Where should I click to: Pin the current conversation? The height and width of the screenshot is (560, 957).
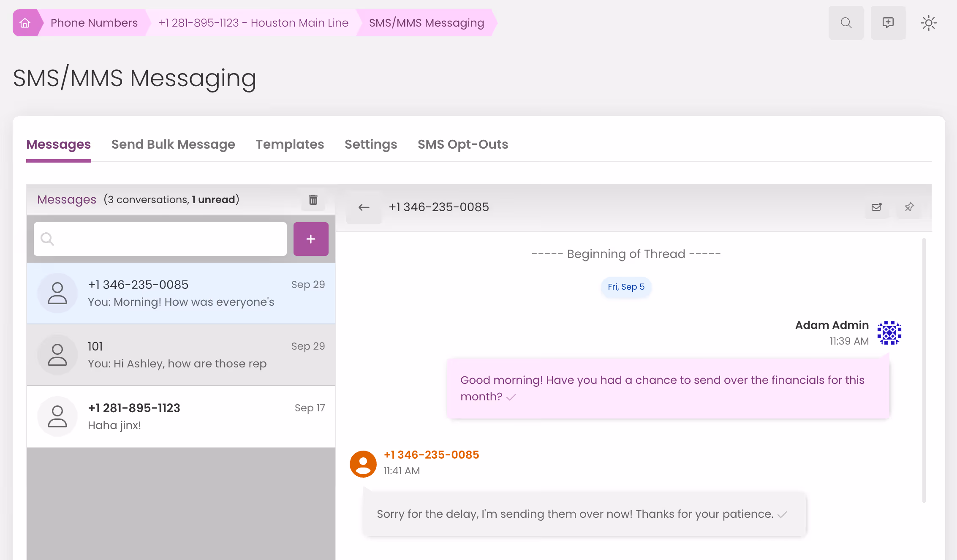pos(909,207)
